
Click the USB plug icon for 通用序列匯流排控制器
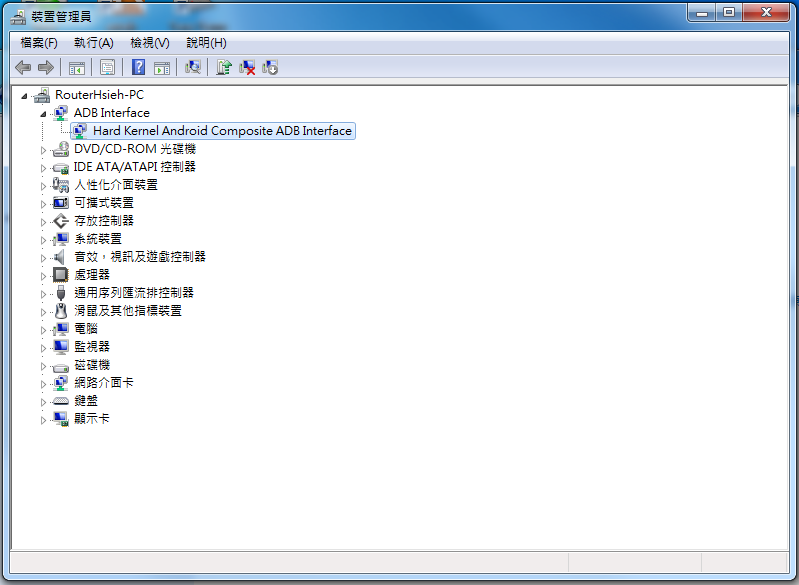click(61, 293)
